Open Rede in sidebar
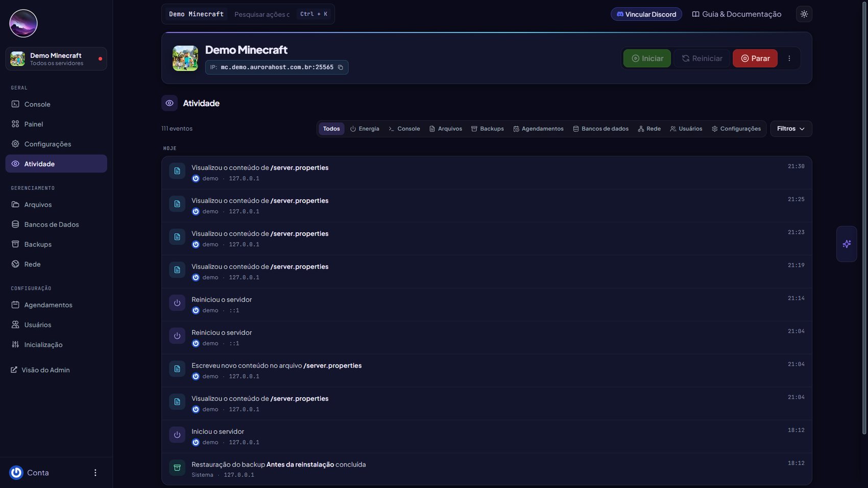Viewport: 868px width, 488px height. (56, 264)
